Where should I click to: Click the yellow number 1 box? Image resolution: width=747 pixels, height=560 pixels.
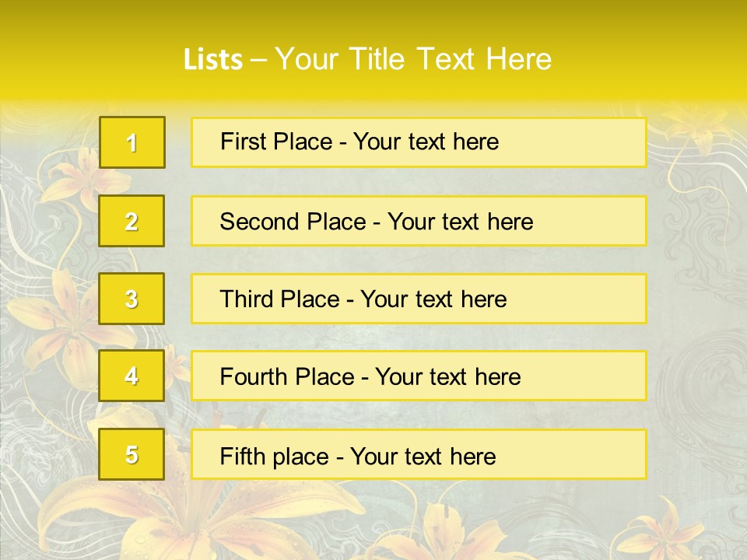point(132,142)
